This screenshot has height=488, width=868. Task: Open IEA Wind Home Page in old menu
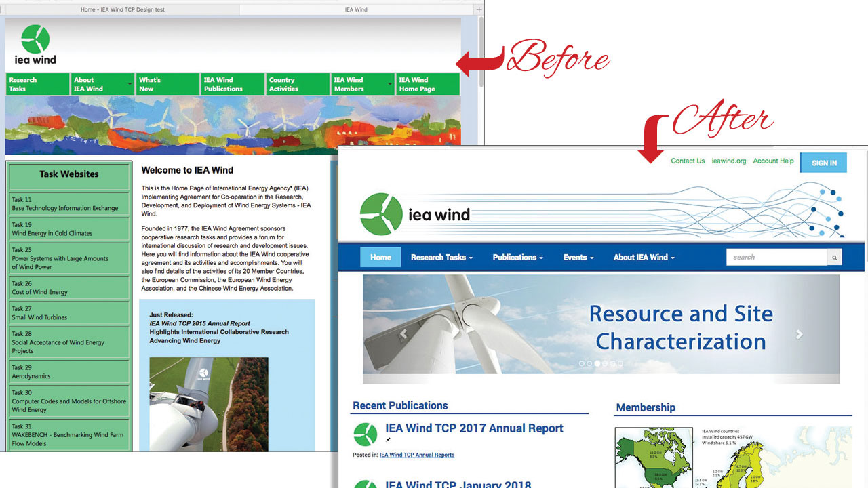tap(428, 84)
